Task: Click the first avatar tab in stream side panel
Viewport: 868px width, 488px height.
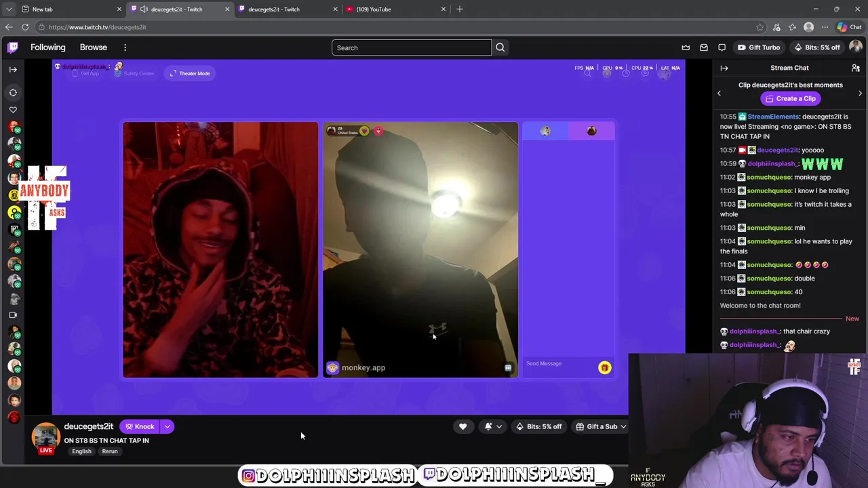Action: pyautogui.click(x=545, y=131)
